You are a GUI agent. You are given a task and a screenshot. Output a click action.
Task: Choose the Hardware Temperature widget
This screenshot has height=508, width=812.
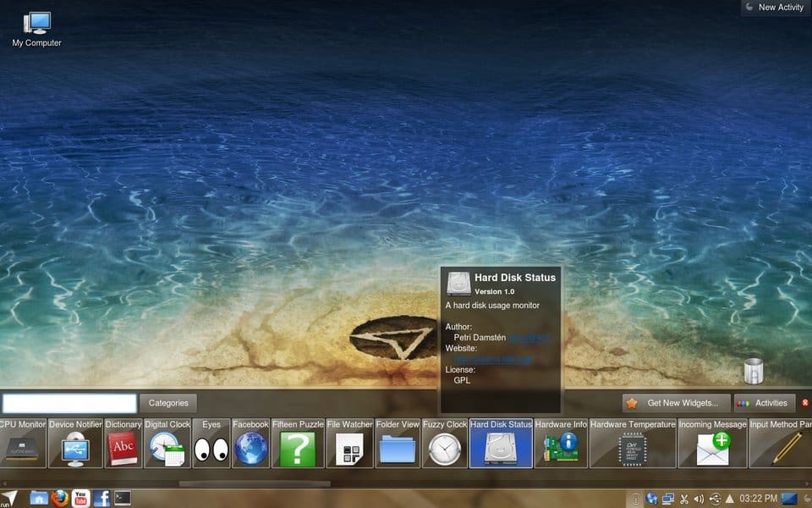point(633,443)
